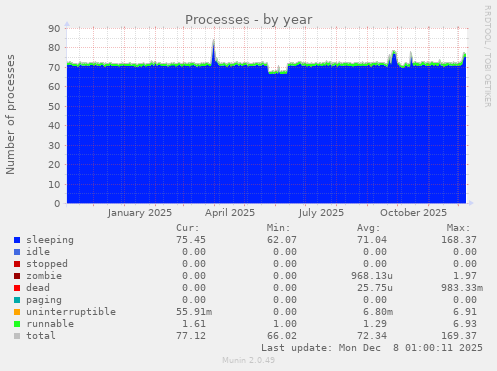Click the 'Cur:' column header

tap(188, 228)
